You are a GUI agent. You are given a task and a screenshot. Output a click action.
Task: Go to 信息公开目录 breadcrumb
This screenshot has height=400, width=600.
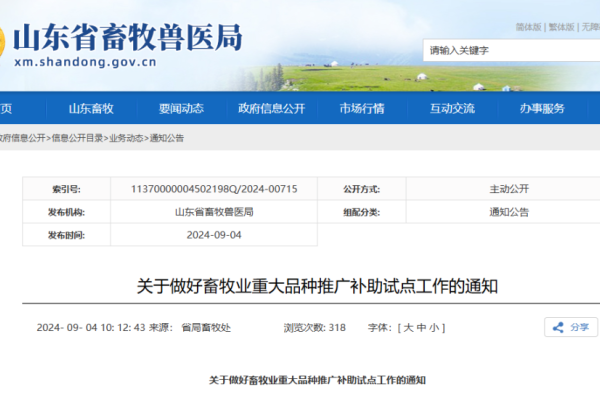(x=77, y=138)
